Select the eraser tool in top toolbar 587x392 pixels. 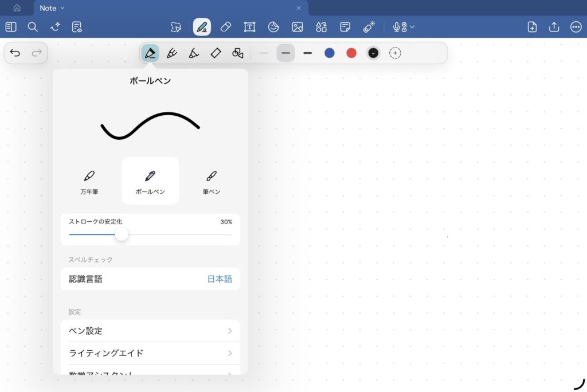225,27
